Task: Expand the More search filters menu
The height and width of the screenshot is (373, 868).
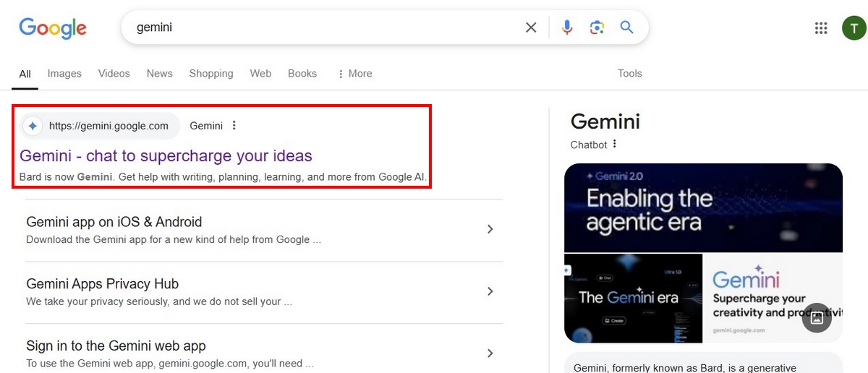Action: coord(354,74)
